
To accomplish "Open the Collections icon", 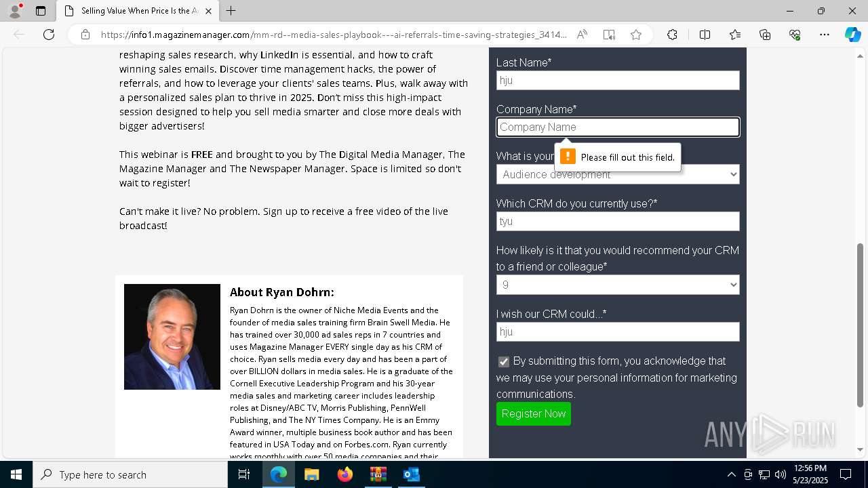I will point(765,35).
